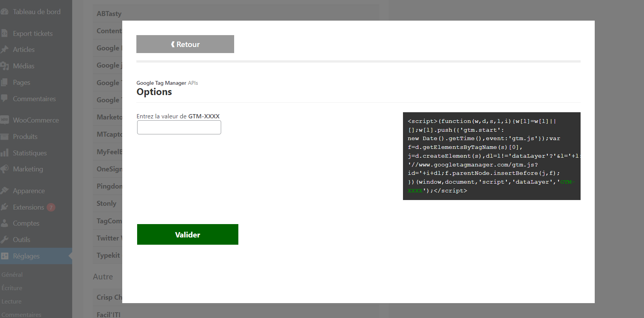
Task: Open the Statistiques bar chart icon
Action: pyautogui.click(x=5, y=153)
